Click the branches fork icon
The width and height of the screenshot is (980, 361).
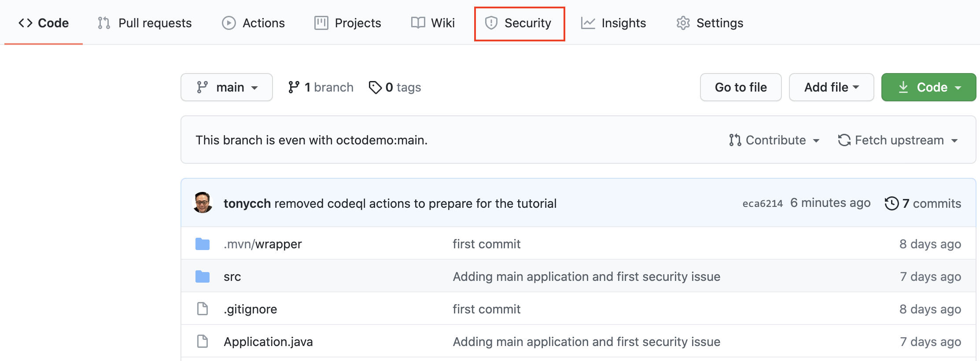(x=294, y=87)
